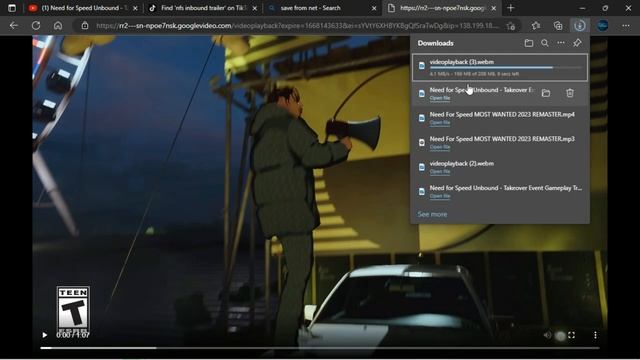Pin the Downloads panel
Image resolution: width=640 pixels, height=360 pixels.
click(x=577, y=43)
